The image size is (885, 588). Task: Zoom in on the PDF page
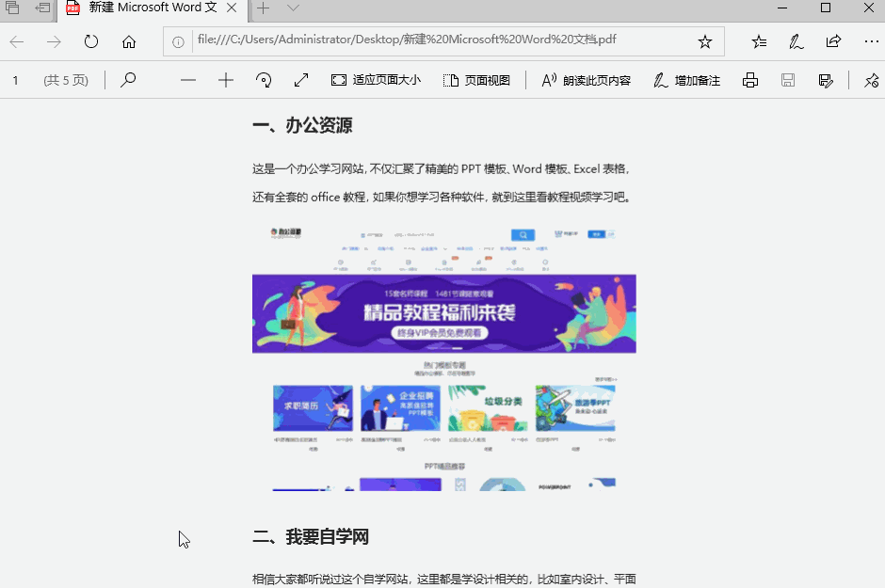pos(225,80)
